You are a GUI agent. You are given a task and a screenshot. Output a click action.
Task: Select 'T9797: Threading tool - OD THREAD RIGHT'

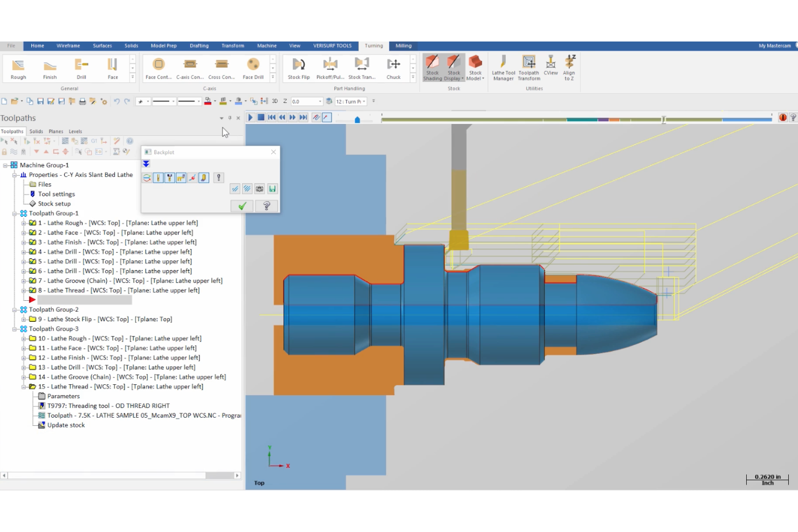108,406
